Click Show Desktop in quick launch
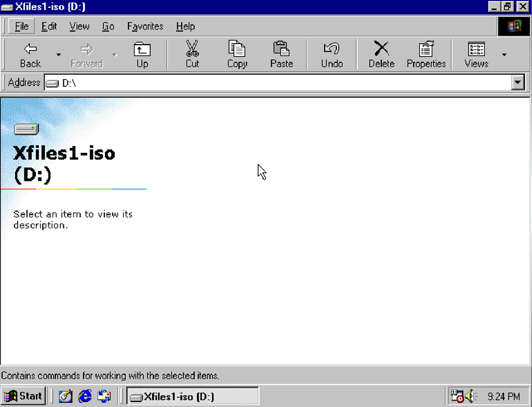 click(x=65, y=396)
